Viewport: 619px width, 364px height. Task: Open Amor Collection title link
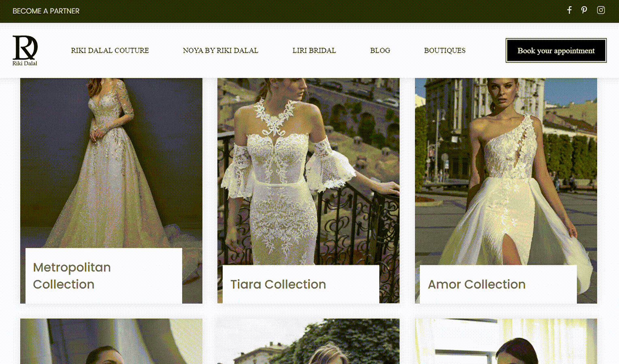pos(476,284)
